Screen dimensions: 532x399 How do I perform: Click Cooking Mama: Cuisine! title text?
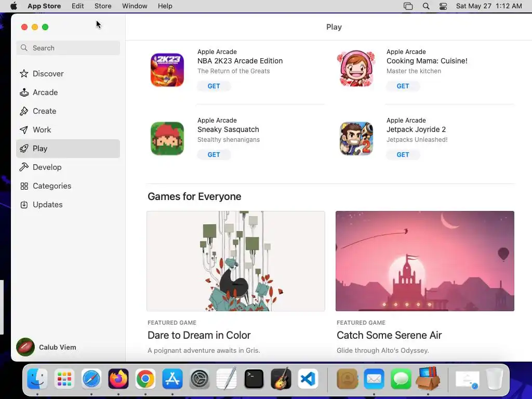[x=427, y=61]
